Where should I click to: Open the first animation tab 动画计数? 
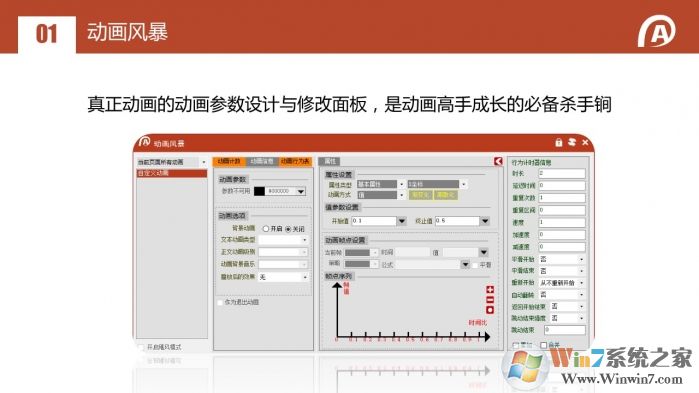pos(229,161)
